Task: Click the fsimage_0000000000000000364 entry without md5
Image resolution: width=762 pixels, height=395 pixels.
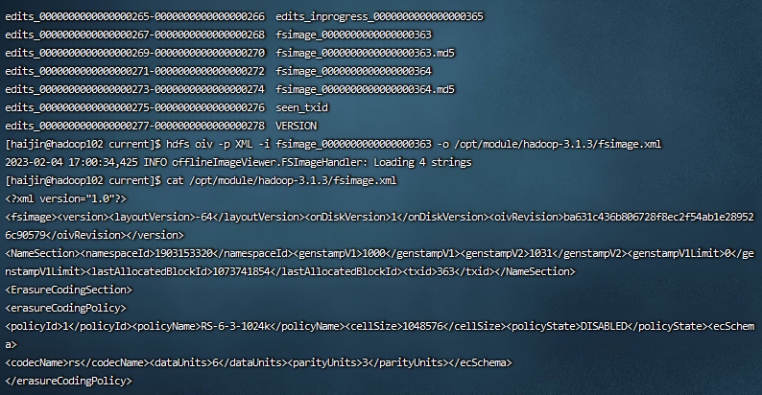Action: point(353,71)
